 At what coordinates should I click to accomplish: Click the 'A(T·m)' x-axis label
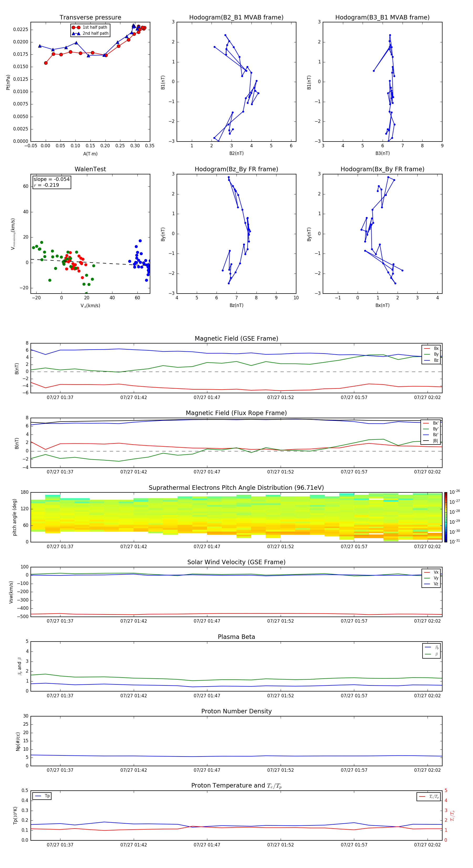tap(90, 154)
